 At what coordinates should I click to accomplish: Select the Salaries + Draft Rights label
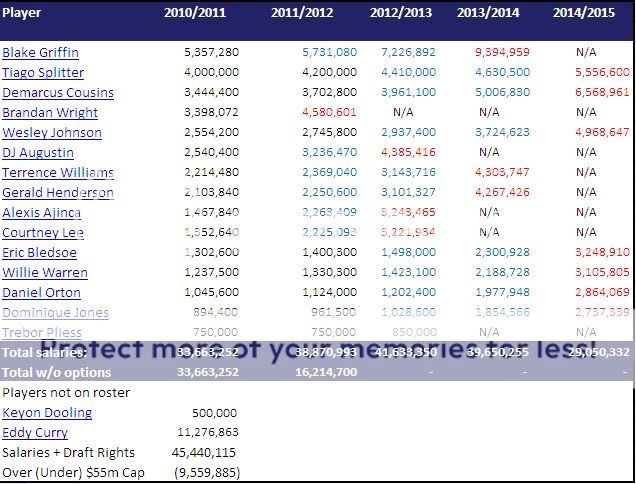point(68,452)
